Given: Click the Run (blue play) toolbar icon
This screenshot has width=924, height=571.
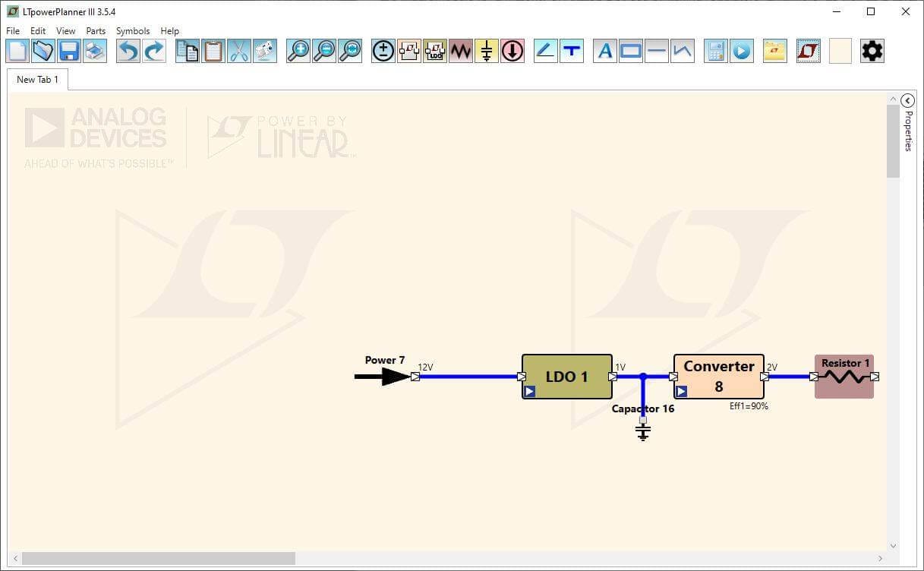Looking at the screenshot, I should pyautogui.click(x=740, y=51).
